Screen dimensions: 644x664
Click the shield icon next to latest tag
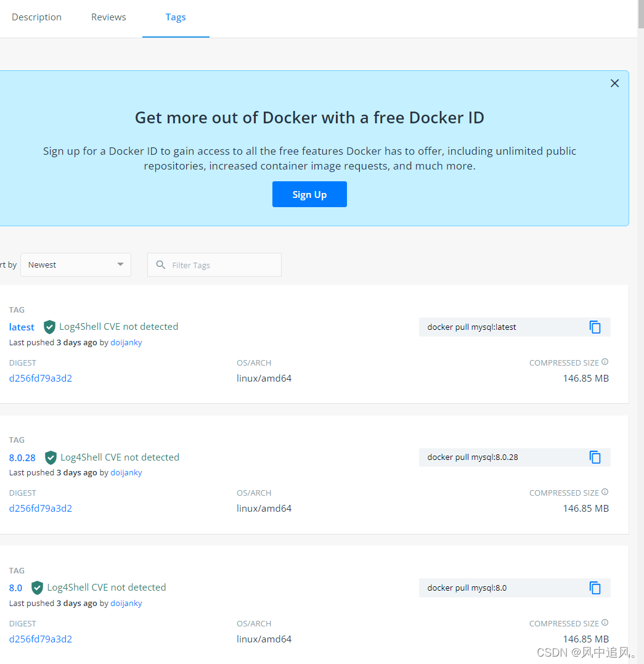coord(49,327)
